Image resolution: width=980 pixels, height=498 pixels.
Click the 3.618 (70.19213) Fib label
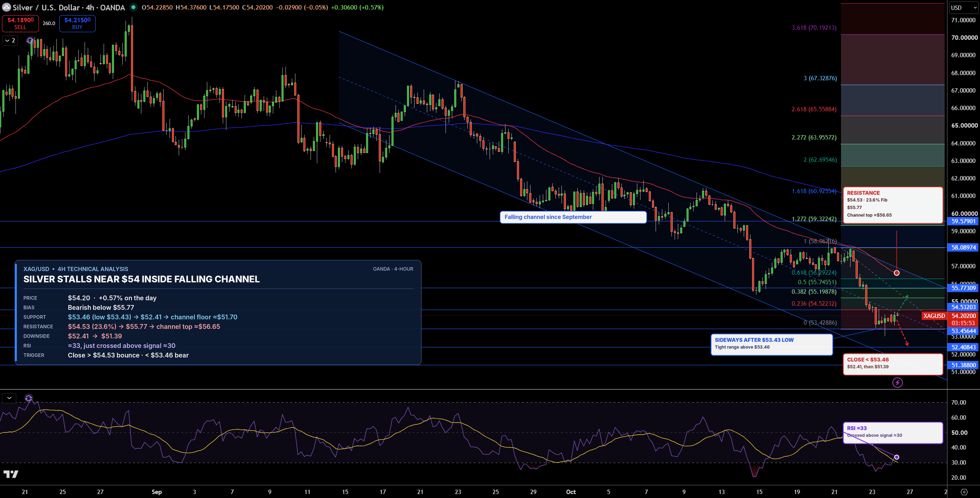[814, 28]
